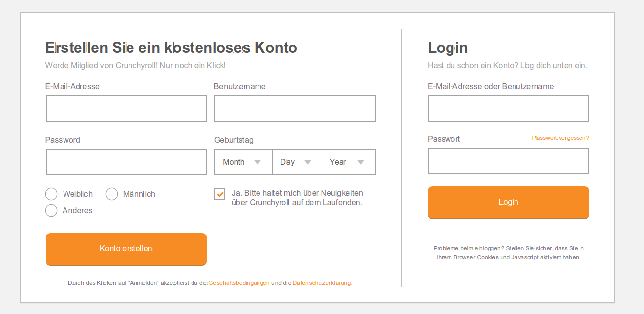644x314 pixels.
Task: Click the 'Hast du schon ein Konto?' text
Action: pos(472,65)
